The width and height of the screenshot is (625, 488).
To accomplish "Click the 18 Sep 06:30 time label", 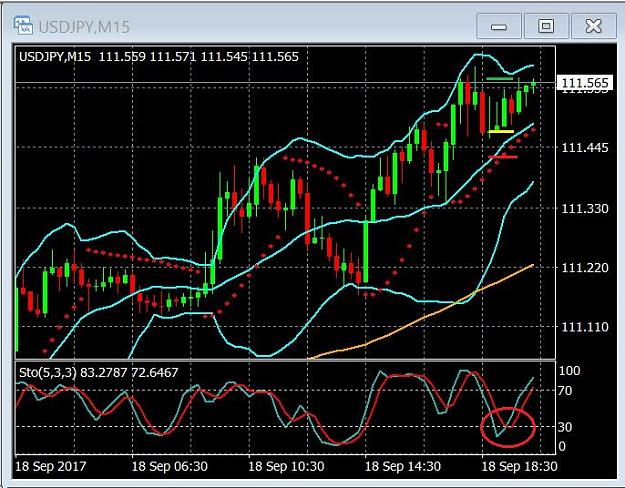I will tap(169, 466).
